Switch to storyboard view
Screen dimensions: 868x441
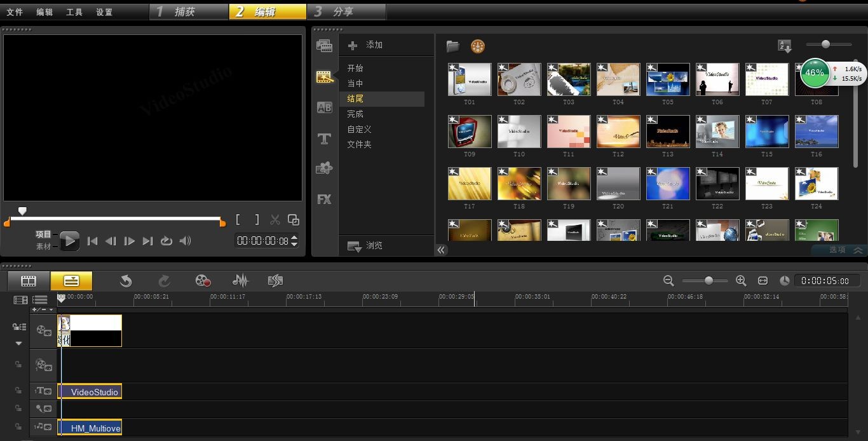(x=29, y=281)
